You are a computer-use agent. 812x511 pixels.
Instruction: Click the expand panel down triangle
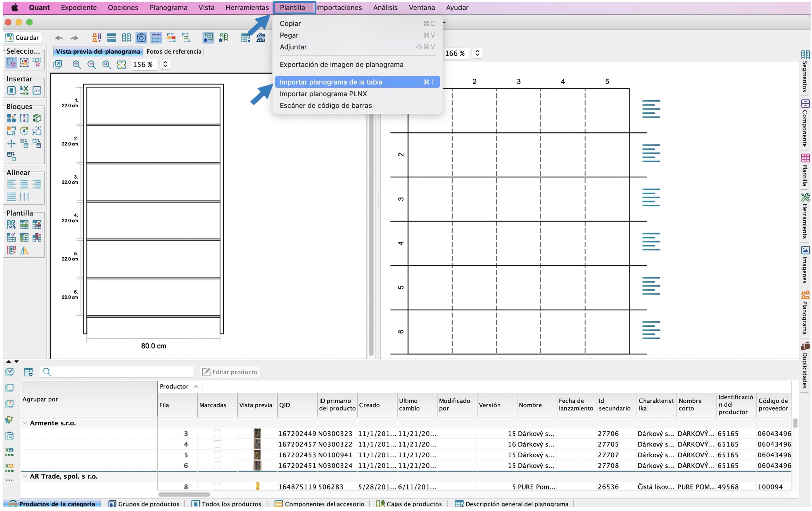16,361
